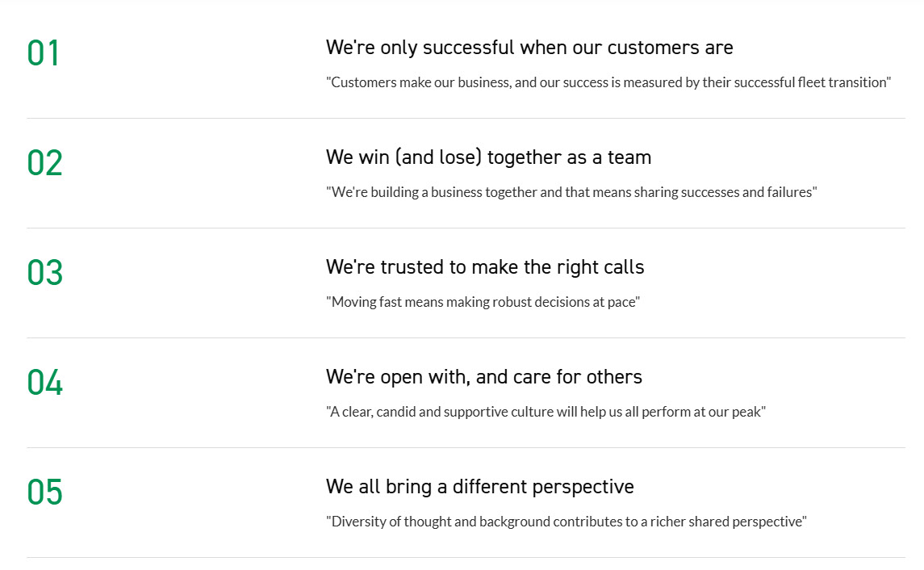The width and height of the screenshot is (924, 570).
Task: Select "We all bring a different perspective" heading
Action: (480, 487)
